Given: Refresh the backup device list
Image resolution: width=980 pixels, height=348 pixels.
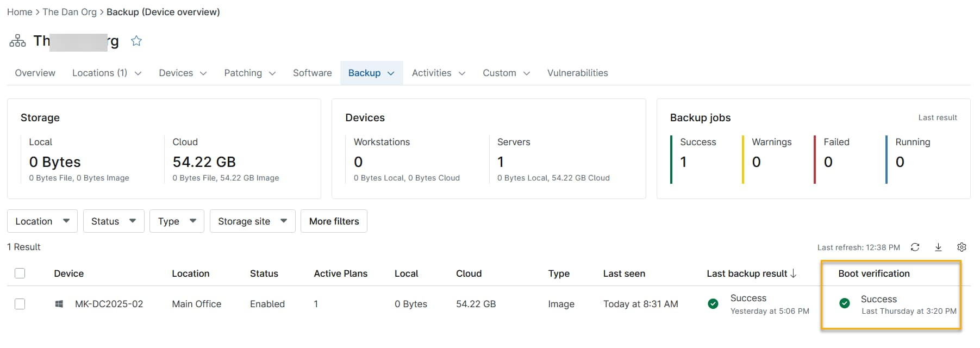Looking at the screenshot, I should (x=915, y=247).
